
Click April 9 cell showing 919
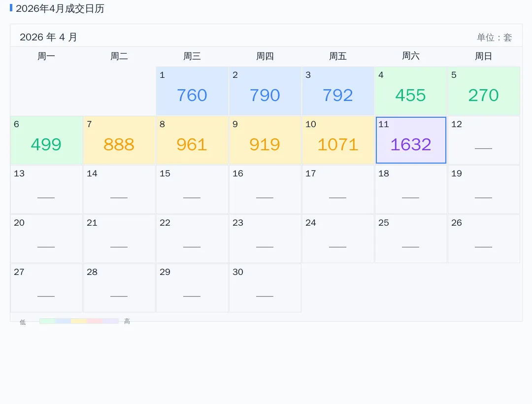click(x=265, y=140)
